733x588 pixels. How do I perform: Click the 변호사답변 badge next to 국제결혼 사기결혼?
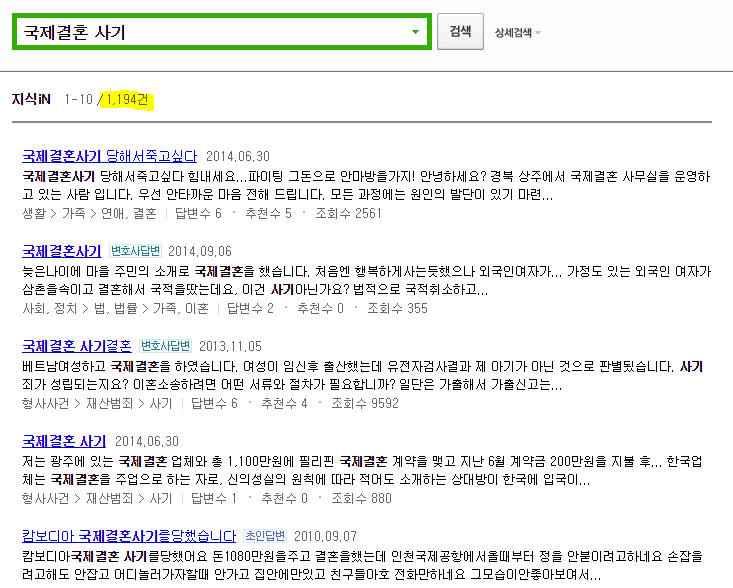pyautogui.click(x=166, y=346)
